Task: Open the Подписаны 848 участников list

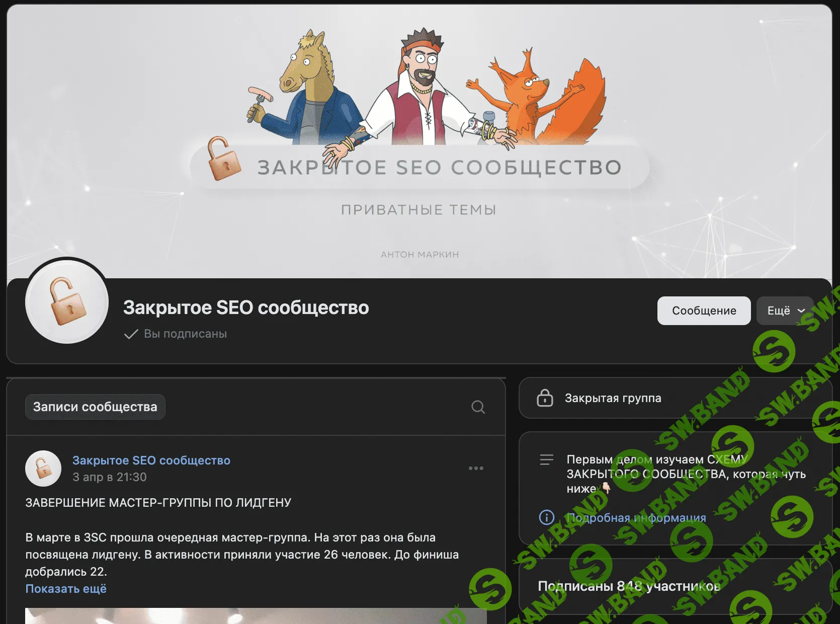Action: (629, 585)
